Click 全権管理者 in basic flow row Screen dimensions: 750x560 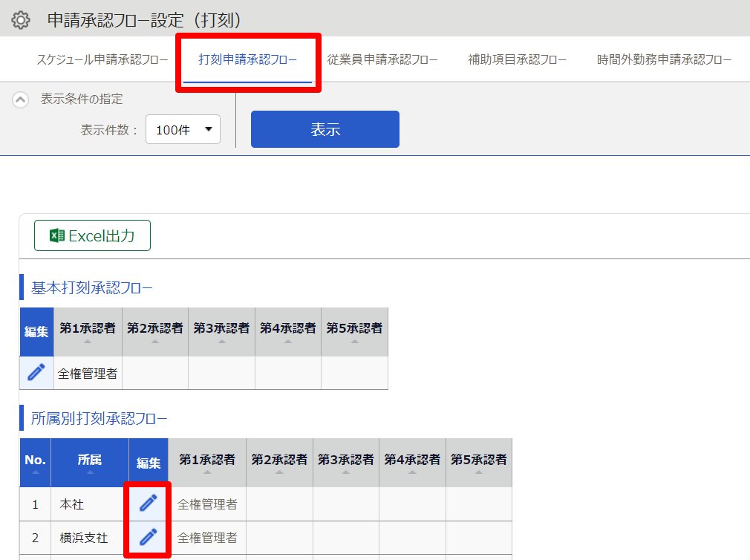pos(88,374)
